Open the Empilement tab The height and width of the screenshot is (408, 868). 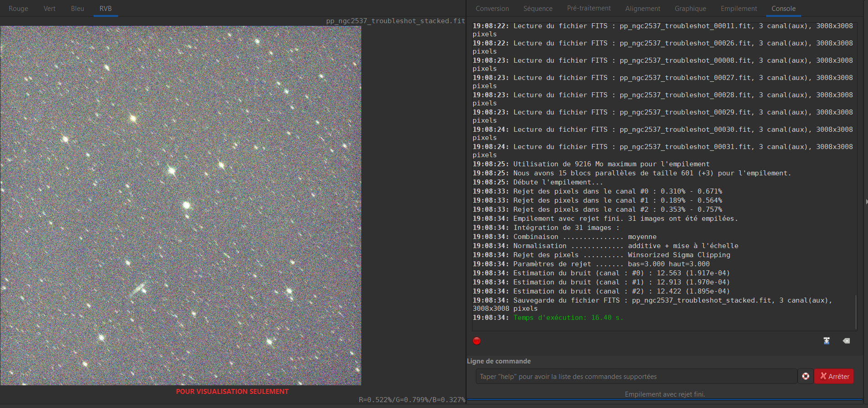739,9
